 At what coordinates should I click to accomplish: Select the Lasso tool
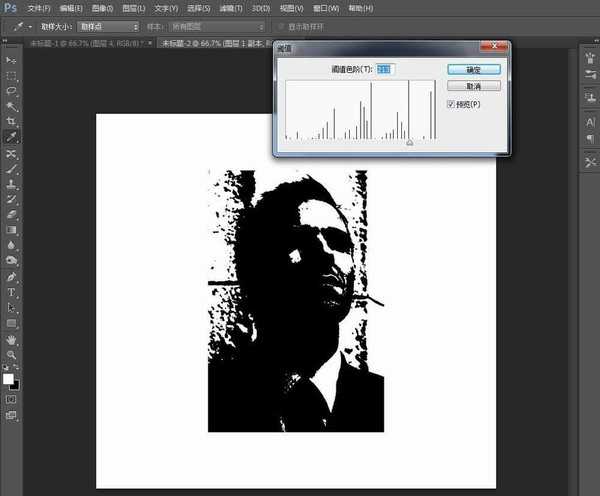pos(12,91)
